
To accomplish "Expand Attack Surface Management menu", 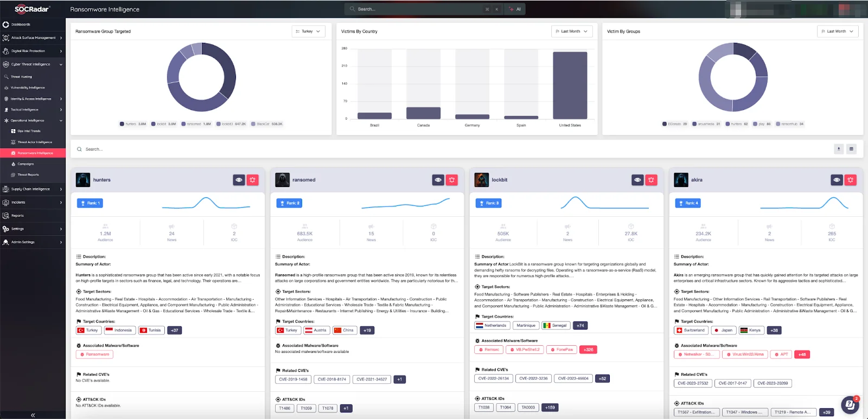I will (x=33, y=38).
